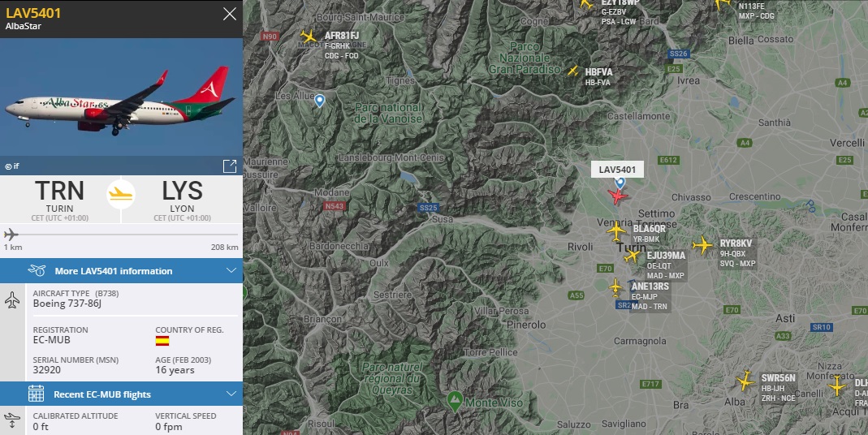Click the LAV5401 map label
The image size is (868, 435).
point(617,170)
